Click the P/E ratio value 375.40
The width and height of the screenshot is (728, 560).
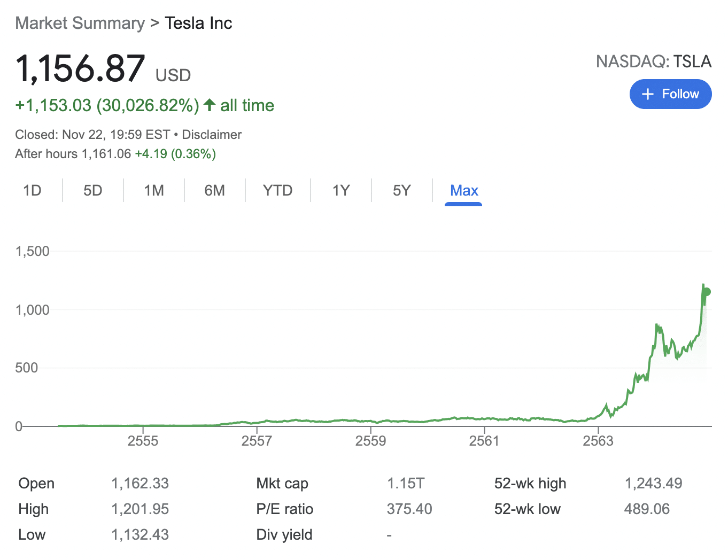pyautogui.click(x=409, y=509)
